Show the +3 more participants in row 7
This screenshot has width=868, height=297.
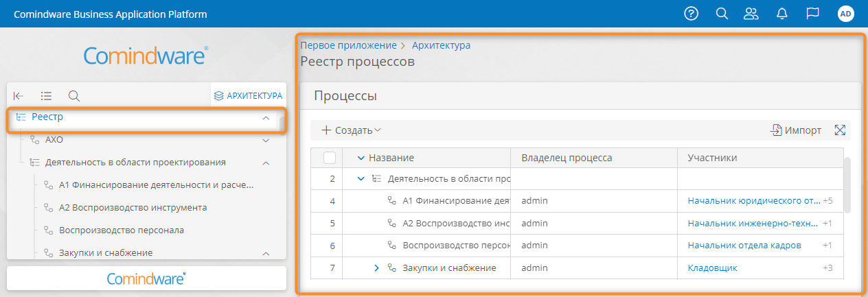tap(827, 268)
